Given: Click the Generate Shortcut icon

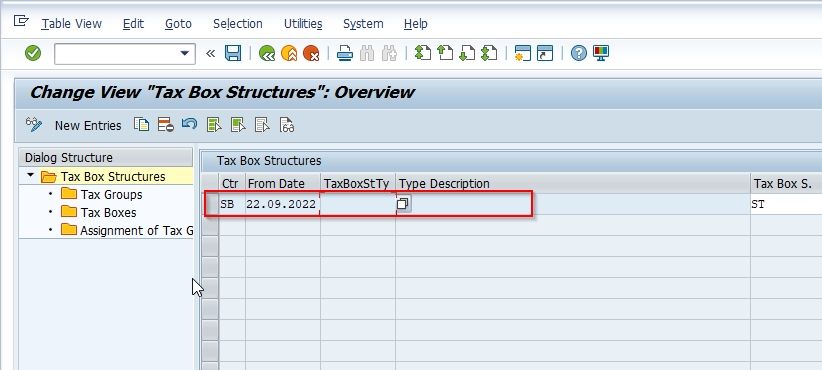Looking at the screenshot, I should coord(545,53).
